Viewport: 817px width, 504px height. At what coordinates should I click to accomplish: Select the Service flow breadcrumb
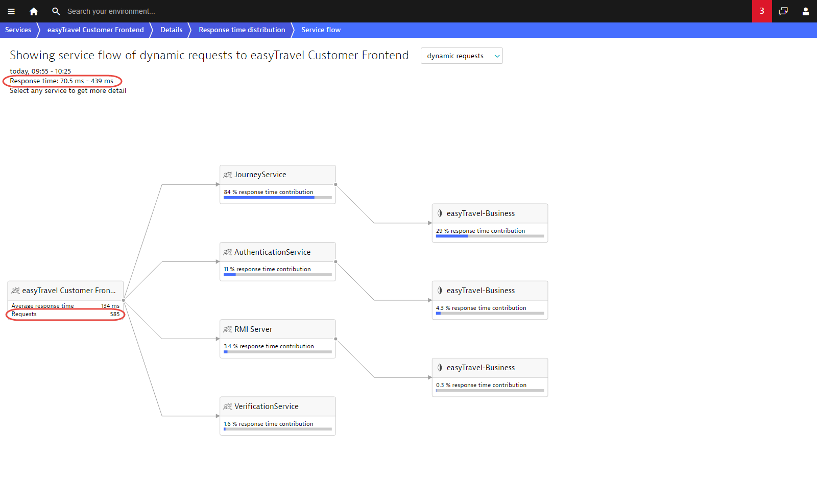pos(321,30)
